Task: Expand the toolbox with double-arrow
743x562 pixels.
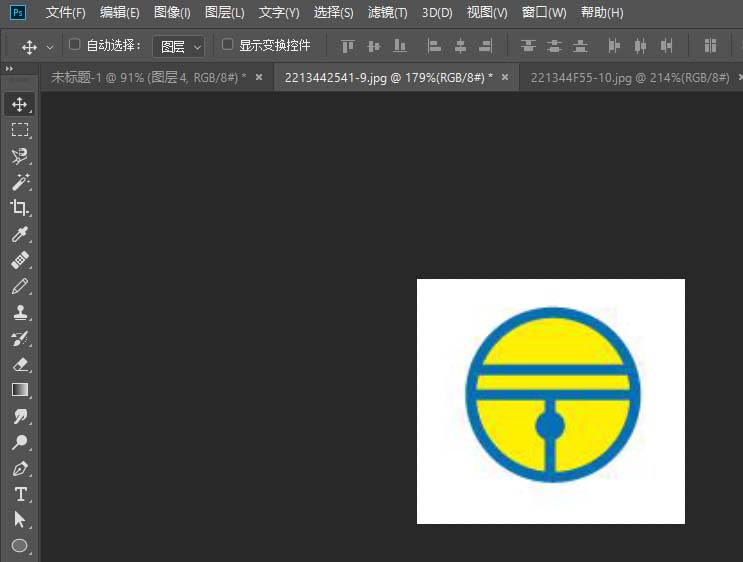Action: pyautogui.click(x=9, y=69)
